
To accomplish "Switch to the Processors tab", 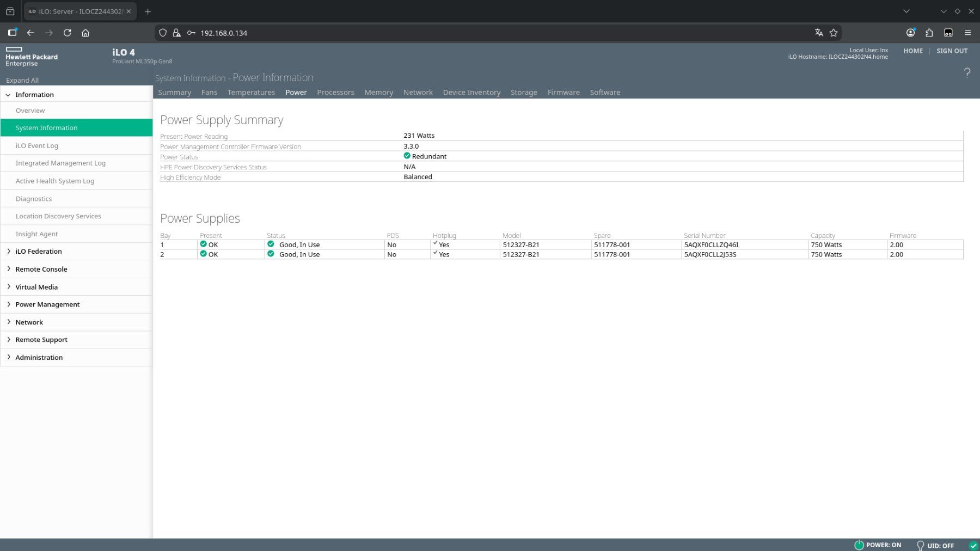I will pyautogui.click(x=335, y=93).
